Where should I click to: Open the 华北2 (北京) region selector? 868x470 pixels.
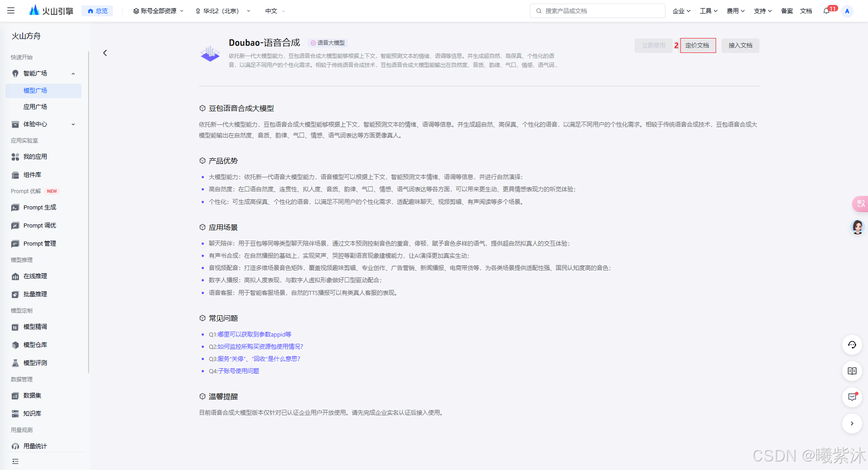(223, 11)
